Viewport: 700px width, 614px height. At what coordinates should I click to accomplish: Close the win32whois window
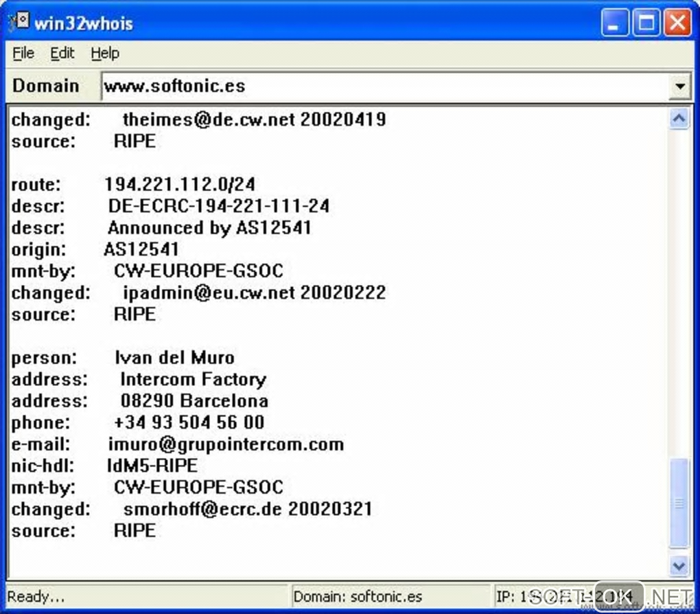tap(677, 23)
